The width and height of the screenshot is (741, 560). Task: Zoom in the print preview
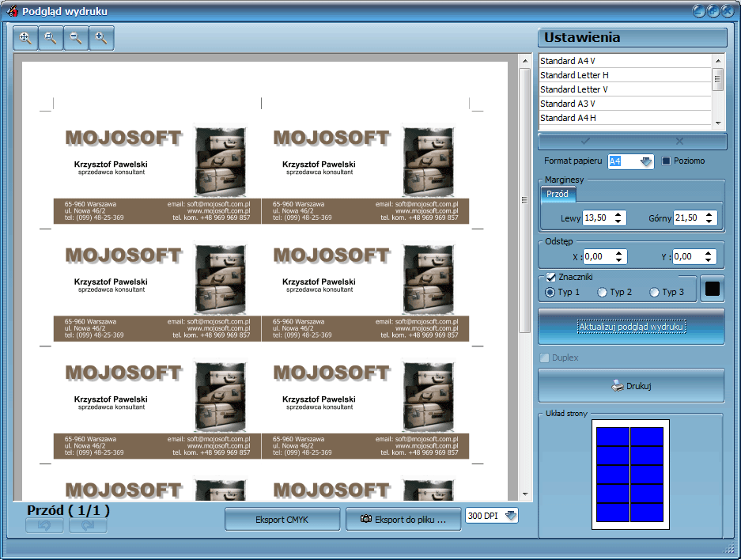coord(101,38)
